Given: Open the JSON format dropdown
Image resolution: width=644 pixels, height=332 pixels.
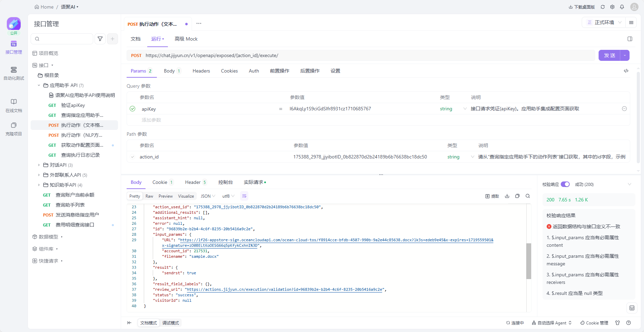Looking at the screenshot, I should click(x=208, y=196).
